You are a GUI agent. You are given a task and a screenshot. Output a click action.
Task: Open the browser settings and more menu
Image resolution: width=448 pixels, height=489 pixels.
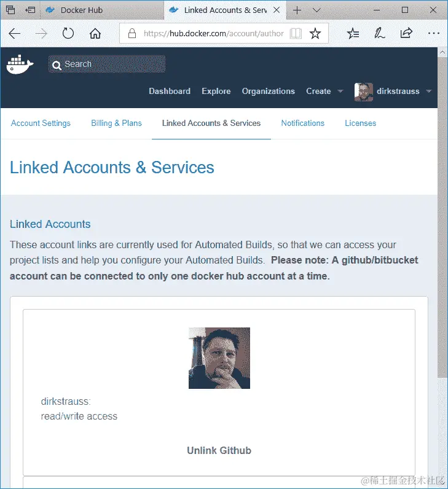(434, 33)
